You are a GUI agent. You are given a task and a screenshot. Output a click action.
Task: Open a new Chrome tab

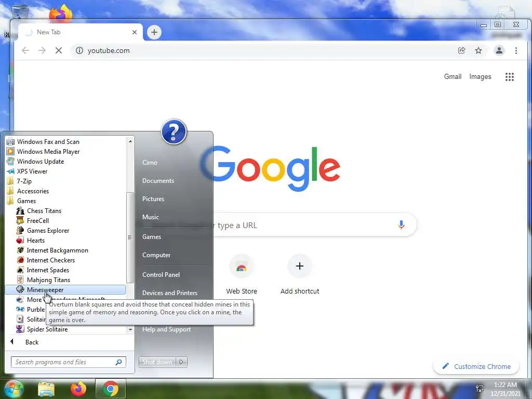154,32
